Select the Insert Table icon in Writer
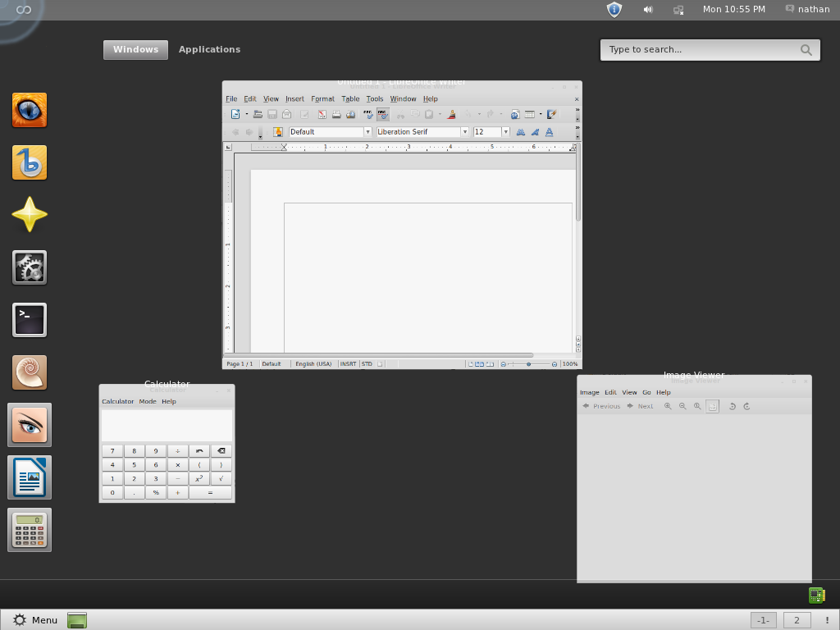This screenshot has height=630, width=840. [530, 114]
